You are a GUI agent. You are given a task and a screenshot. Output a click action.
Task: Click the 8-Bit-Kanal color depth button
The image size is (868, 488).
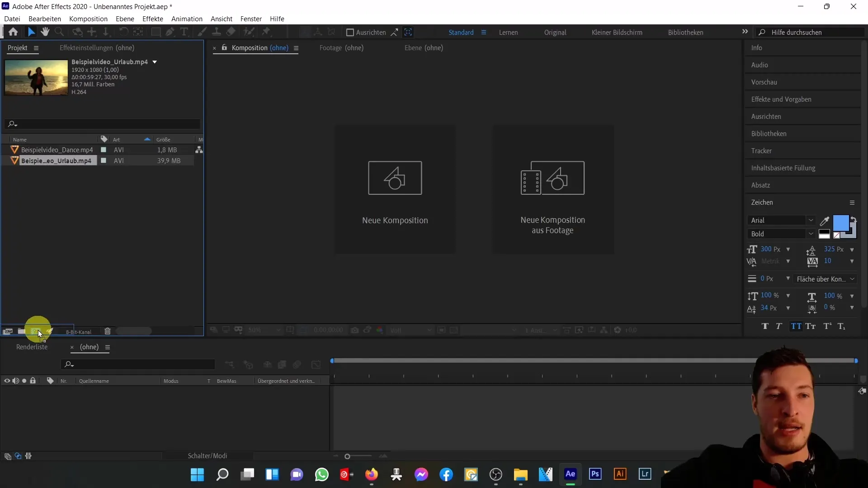[78, 332]
